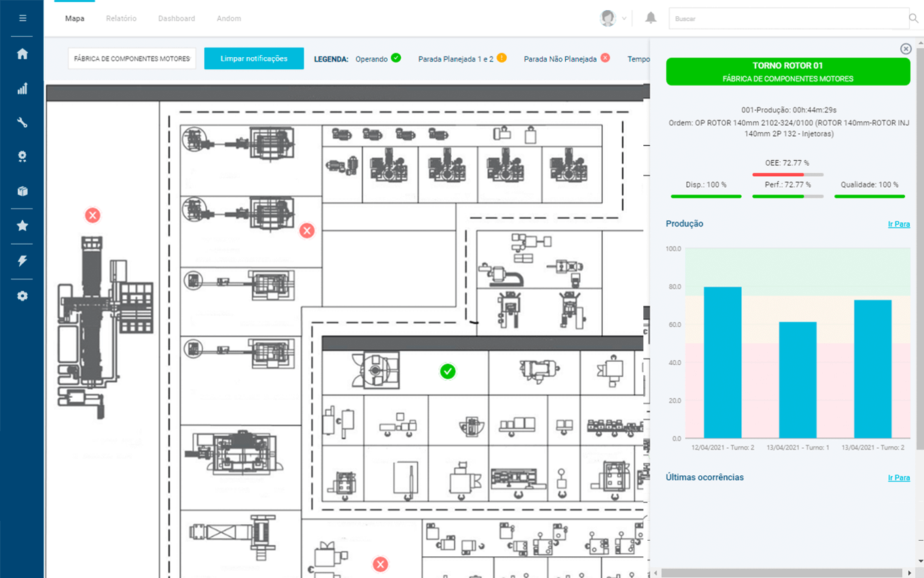Click the bar chart analytics sidebar icon

(22, 88)
